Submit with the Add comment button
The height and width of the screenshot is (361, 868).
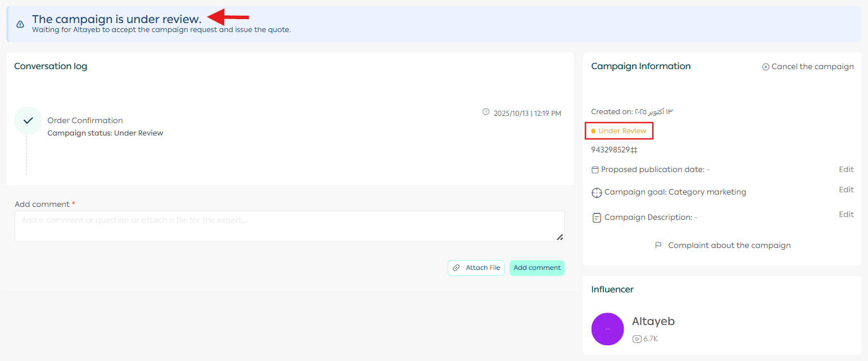click(x=537, y=268)
